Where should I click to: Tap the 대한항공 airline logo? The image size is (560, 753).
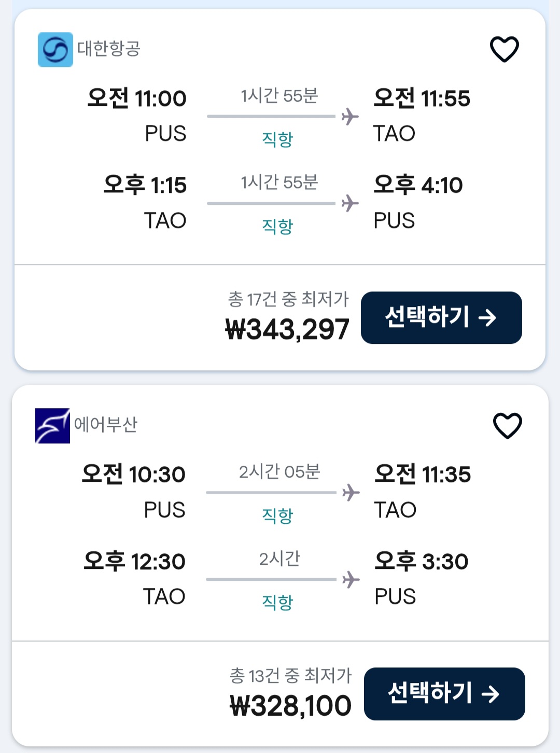click(55, 50)
